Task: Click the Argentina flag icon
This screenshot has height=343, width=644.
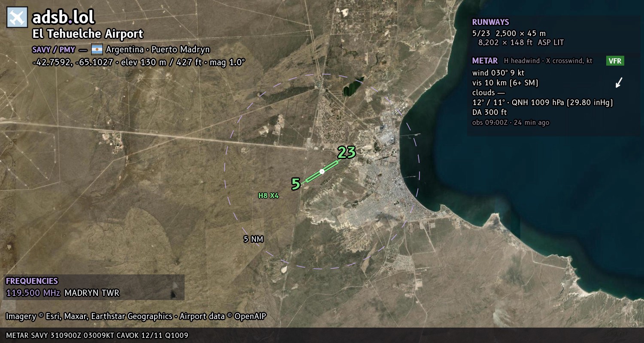Action: tap(97, 50)
